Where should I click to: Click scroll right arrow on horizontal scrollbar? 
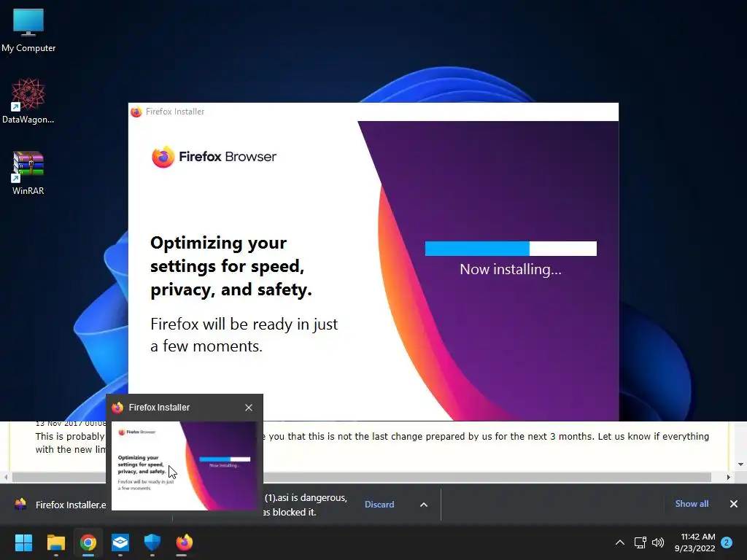pos(729,477)
